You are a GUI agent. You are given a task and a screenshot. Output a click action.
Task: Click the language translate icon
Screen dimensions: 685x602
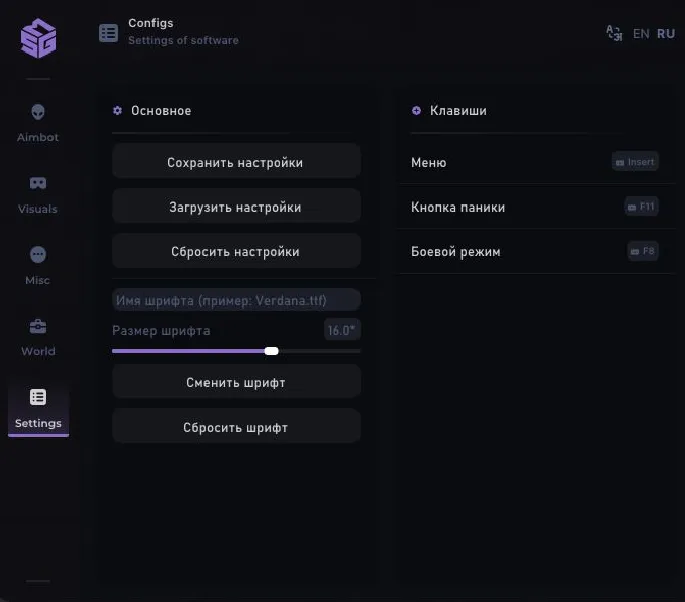point(614,33)
